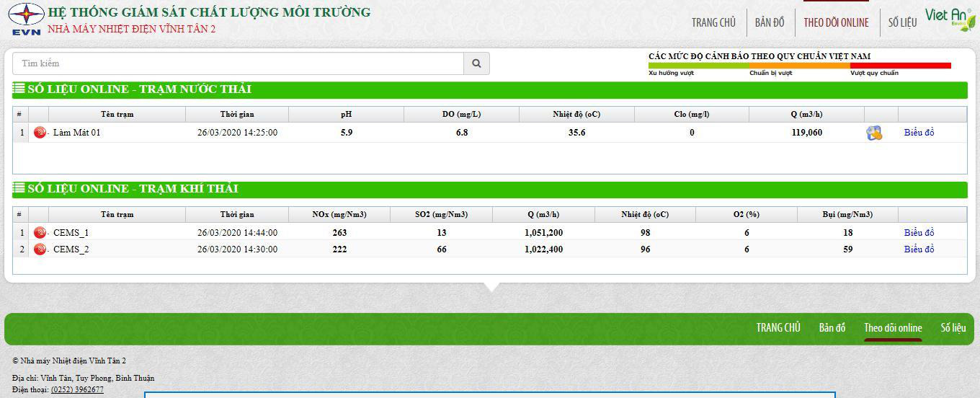The width and height of the screenshot is (980, 398).
Task: Click the red status icon for Làm Mát 01
Action: [x=40, y=133]
